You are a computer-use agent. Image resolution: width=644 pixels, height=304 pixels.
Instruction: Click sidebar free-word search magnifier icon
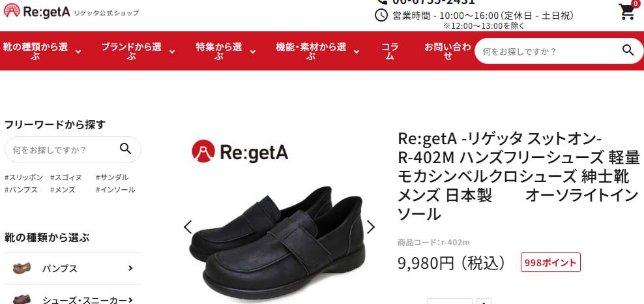click(126, 149)
